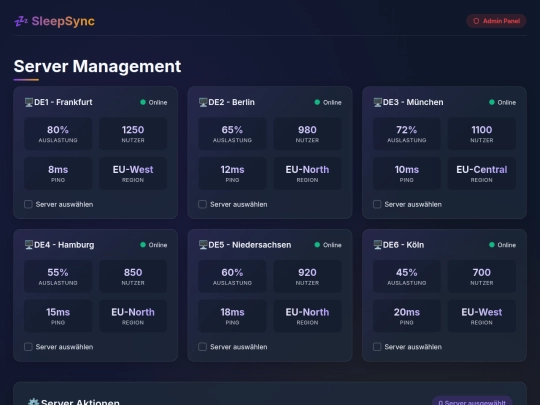
Task: Click the 850 Nutzer value
Action: pos(133,272)
